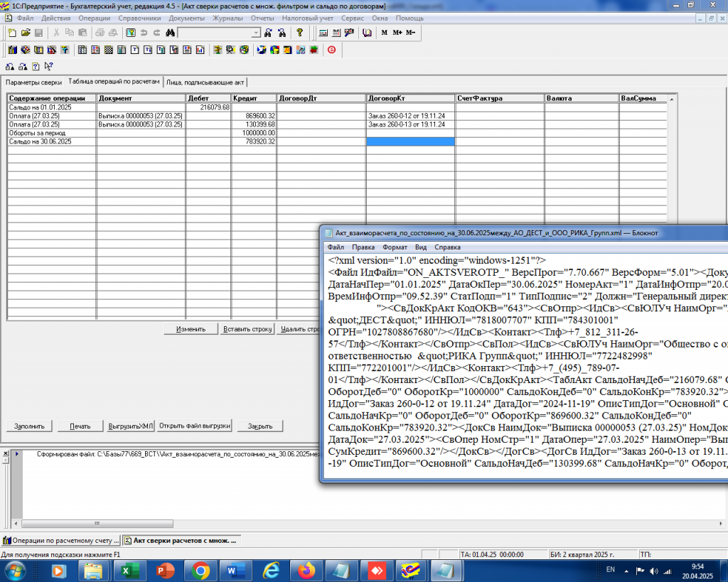Click the volume speaker tray icon

point(653,571)
